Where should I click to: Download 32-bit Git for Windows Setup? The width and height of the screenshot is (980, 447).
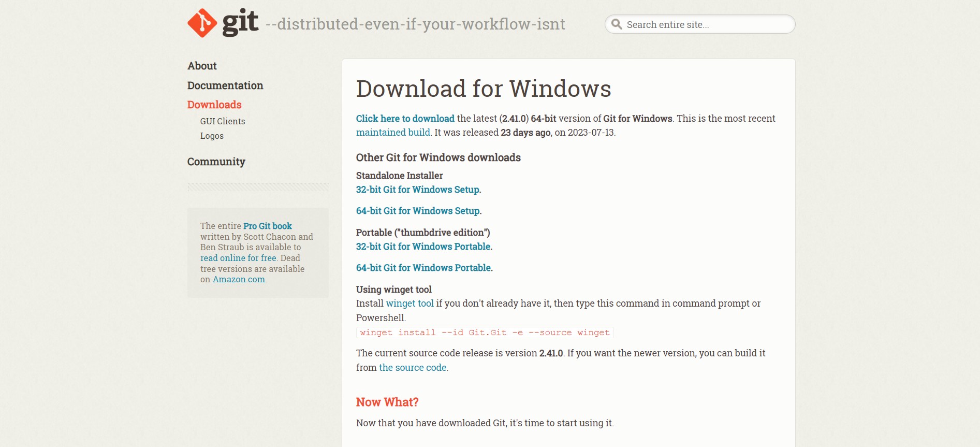tap(418, 190)
